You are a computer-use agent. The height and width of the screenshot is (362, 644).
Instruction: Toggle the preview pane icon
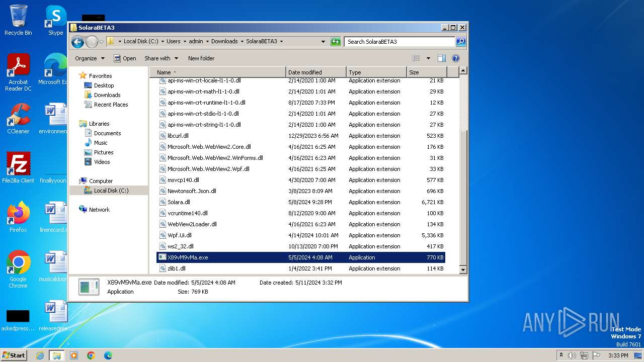[x=441, y=58]
